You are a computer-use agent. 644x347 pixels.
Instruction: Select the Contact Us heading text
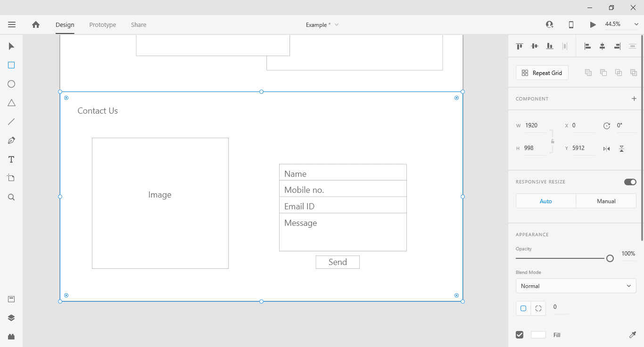[98, 111]
